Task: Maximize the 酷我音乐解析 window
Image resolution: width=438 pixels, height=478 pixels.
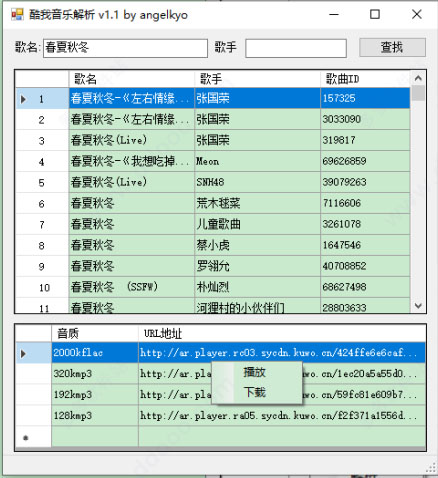Action: pos(375,14)
